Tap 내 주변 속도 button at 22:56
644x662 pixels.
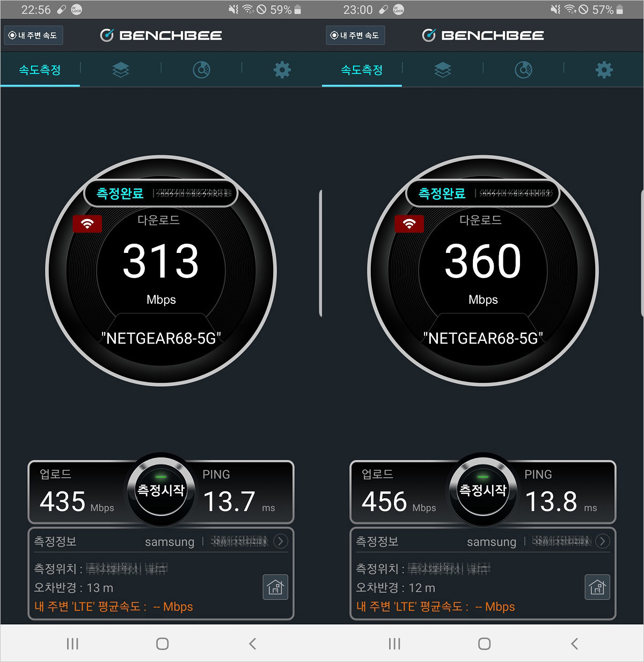tap(33, 35)
